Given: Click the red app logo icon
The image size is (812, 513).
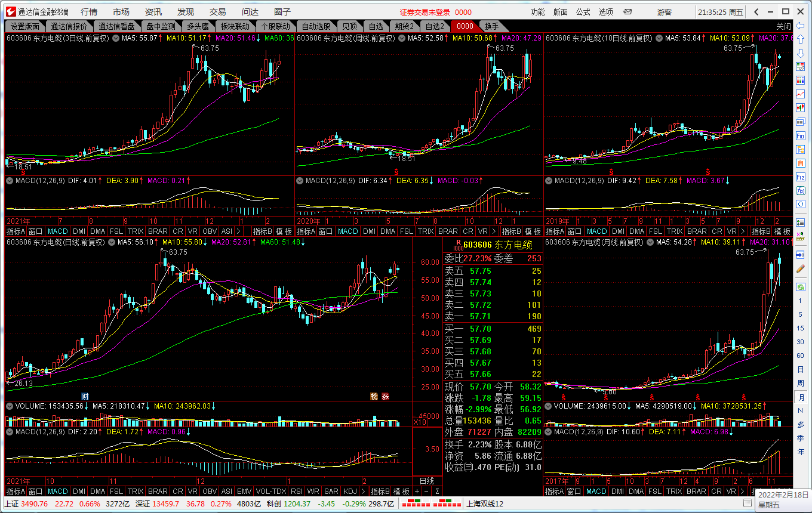Looking at the screenshot, I should pos(10,11).
